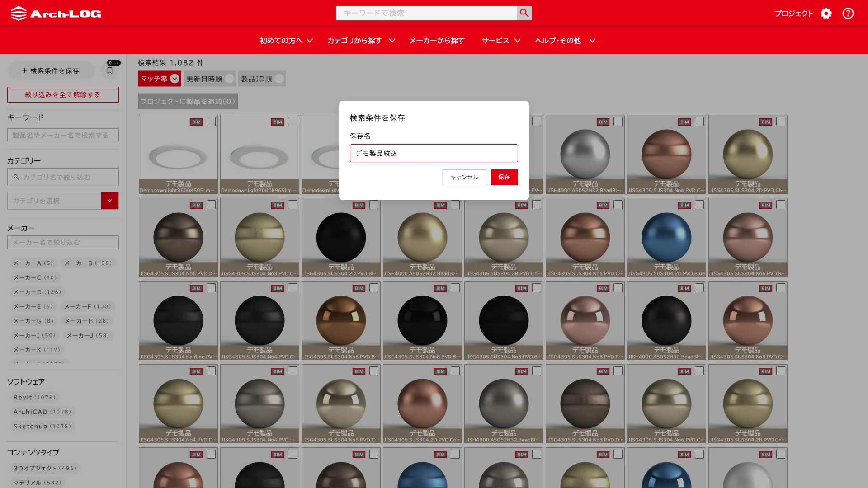868x488 pixels.
Task: Select the checkbox on Demodownlight3000K965Lm product
Action: 292,122
